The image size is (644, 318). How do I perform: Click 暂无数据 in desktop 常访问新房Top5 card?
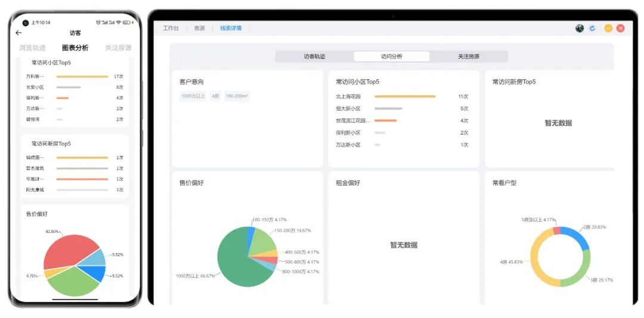(558, 123)
